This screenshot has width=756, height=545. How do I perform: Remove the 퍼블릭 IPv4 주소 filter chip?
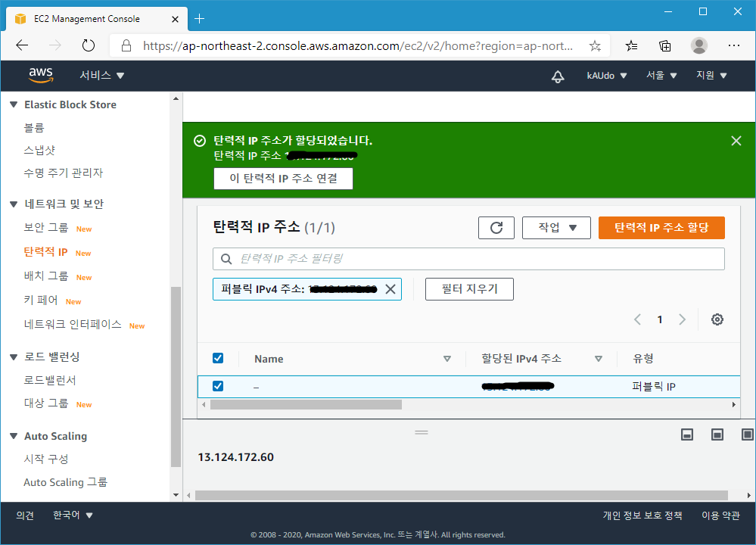tap(390, 289)
